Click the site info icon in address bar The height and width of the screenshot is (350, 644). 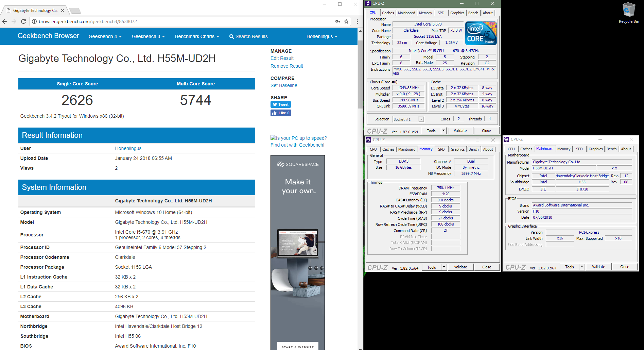[x=34, y=21]
